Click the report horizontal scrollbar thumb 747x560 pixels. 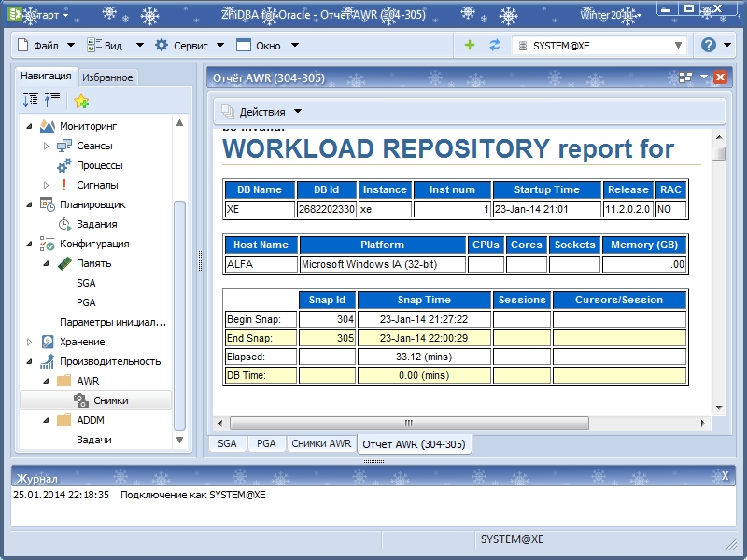click(x=409, y=423)
